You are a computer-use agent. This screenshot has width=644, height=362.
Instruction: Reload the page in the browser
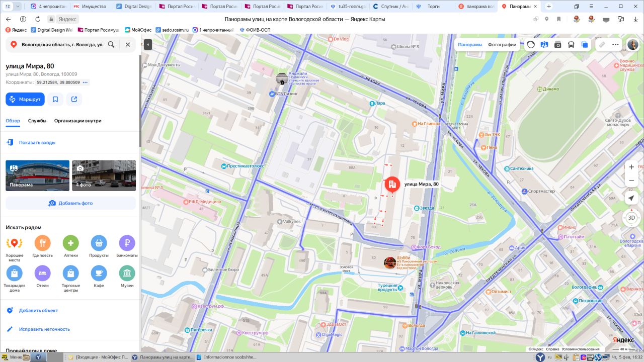(x=38, y=19)
